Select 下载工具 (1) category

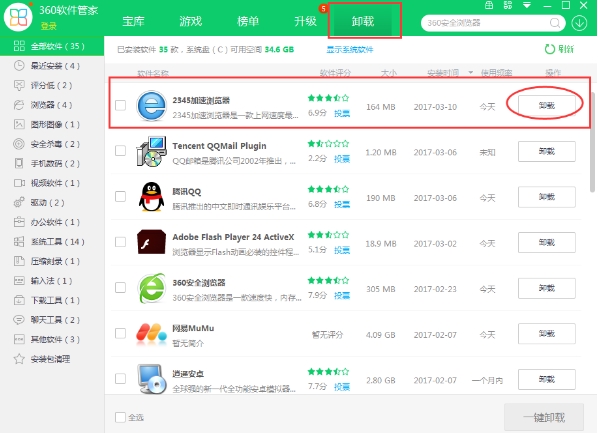pos(52,300)
